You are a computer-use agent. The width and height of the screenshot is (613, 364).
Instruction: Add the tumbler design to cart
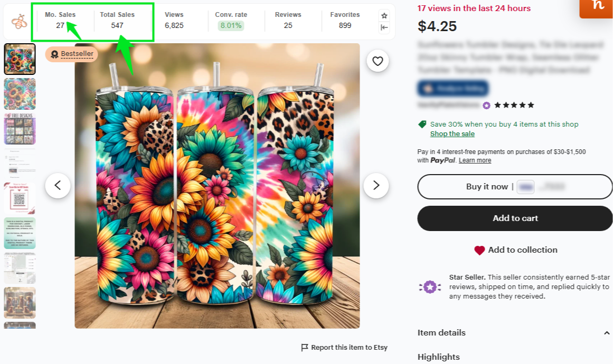click(x=515, y=218)
